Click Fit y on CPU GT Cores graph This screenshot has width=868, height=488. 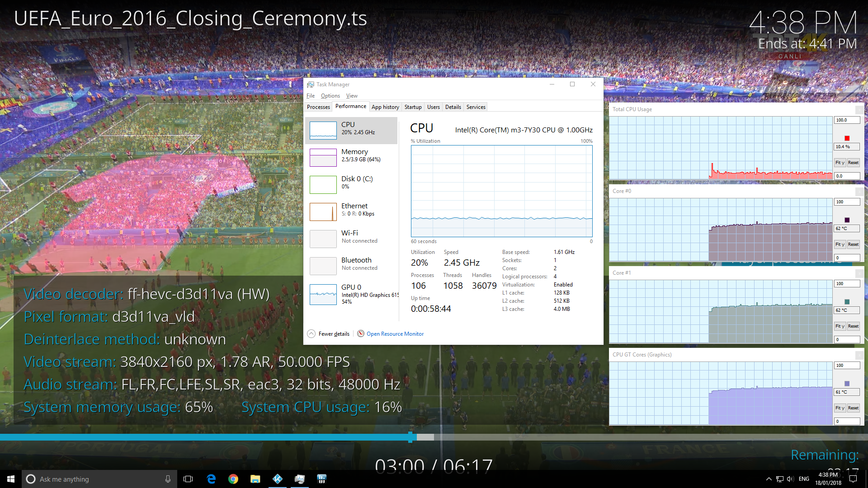tap(840, 408)
